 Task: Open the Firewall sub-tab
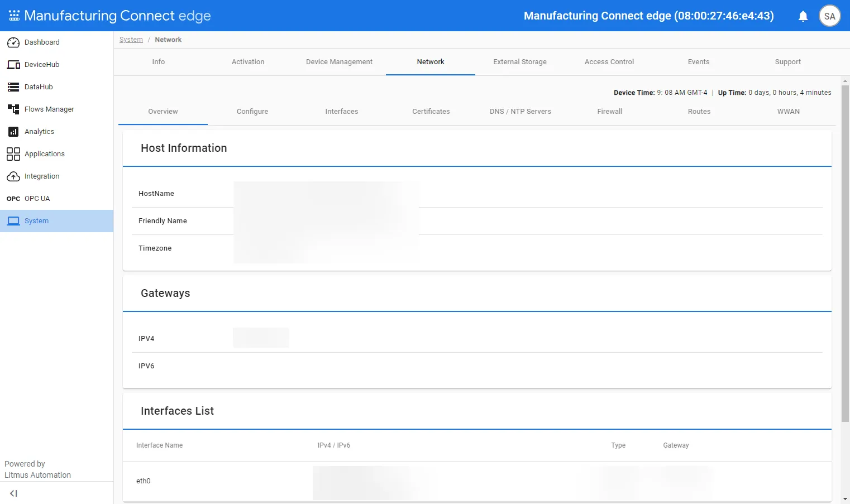[x=610, y=112]
